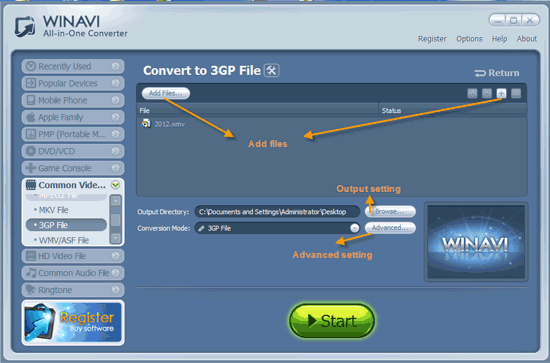Click the move-up arrow icon in file list toolbar

472,94
